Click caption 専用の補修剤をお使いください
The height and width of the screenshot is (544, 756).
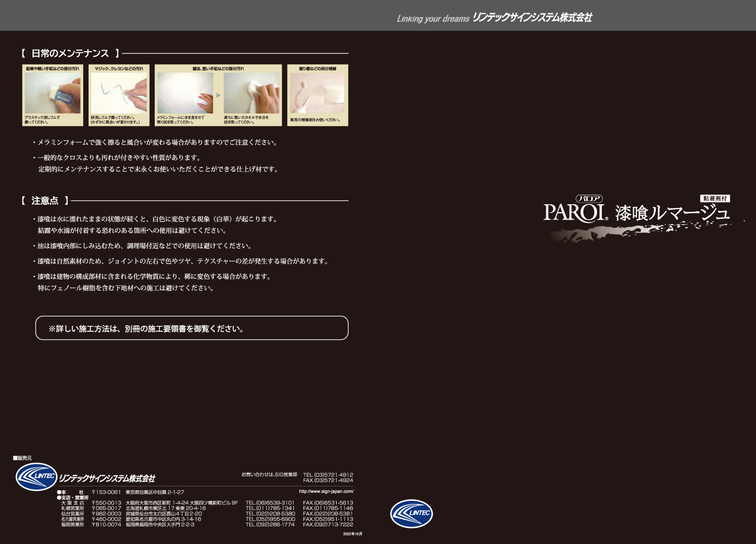[315, 120]
